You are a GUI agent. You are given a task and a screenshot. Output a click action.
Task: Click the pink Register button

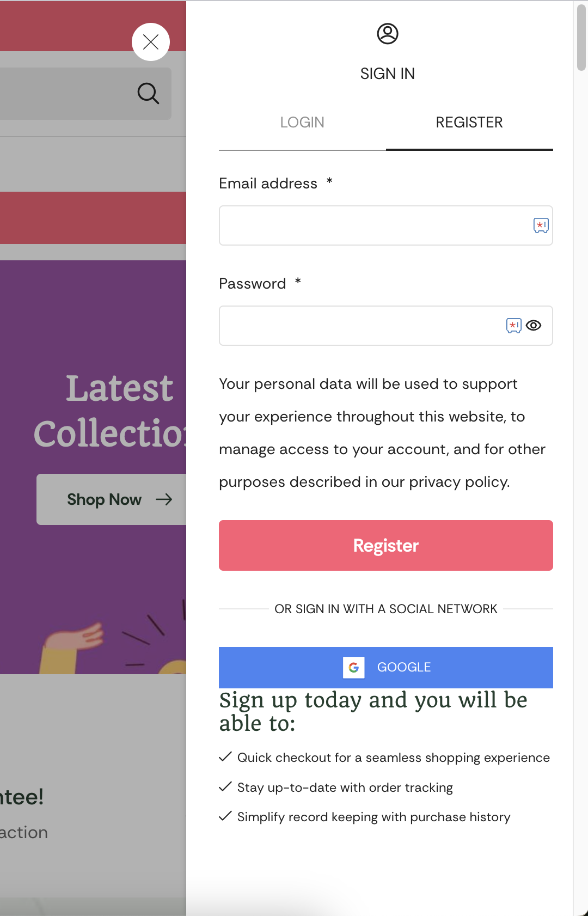pos(386,546)
